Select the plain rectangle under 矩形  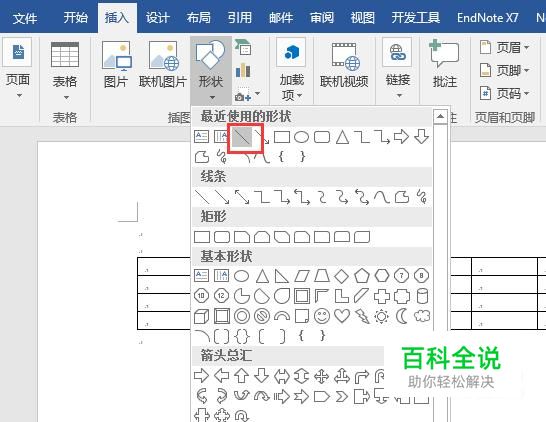(202, 237)
